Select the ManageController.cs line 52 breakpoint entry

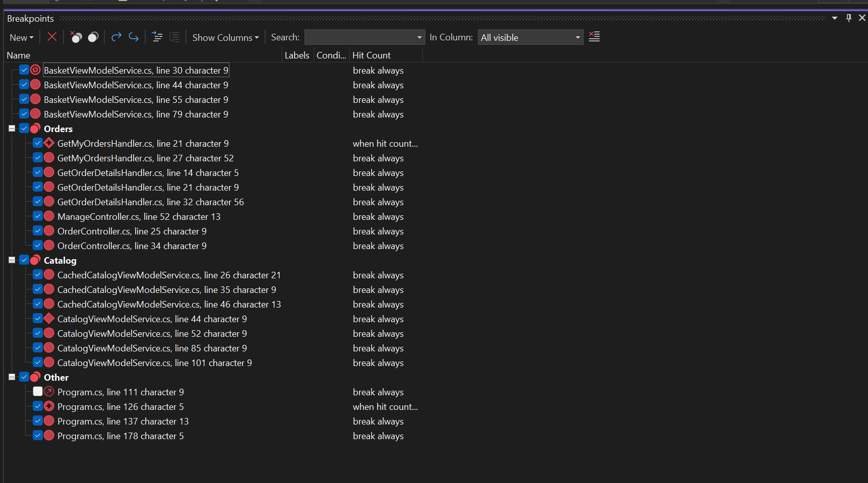tap(139, 216)
